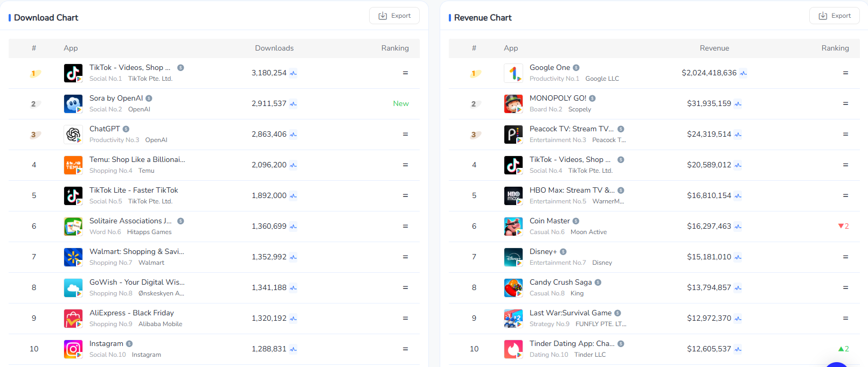This screenshot has width=868, height=367.
Task: Click the ChatGPT app icon
Action: pos(73,134)
